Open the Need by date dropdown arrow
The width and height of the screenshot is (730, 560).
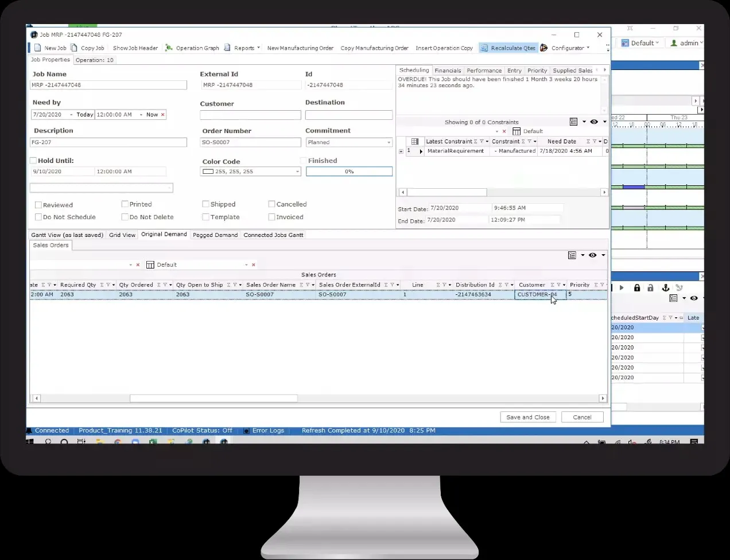coord(71,115)
